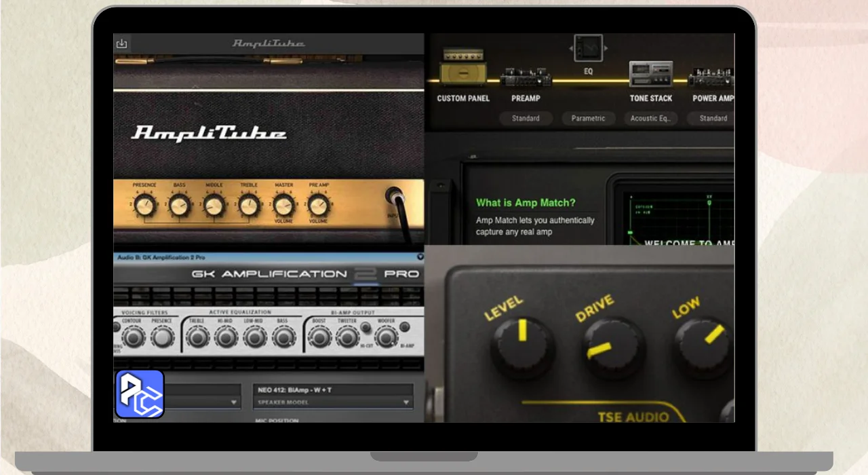Select the Preamp module icon
The height and width of the screenshot is (475, 868).
click(x=526, y=77)
